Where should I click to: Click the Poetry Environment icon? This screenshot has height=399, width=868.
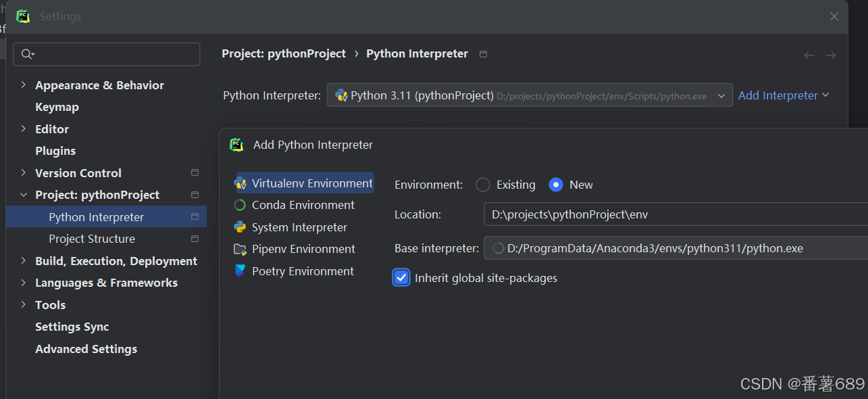(x=240, y=271)
